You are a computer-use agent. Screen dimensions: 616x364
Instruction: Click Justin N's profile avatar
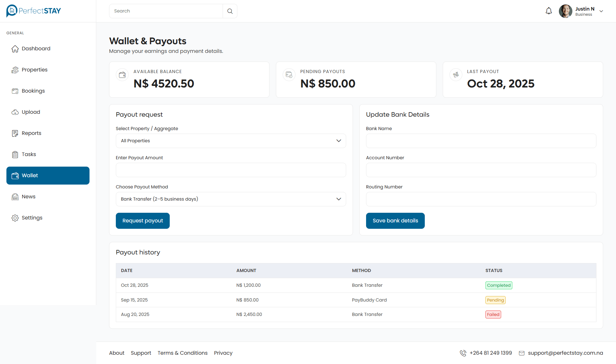click(565, 11)
